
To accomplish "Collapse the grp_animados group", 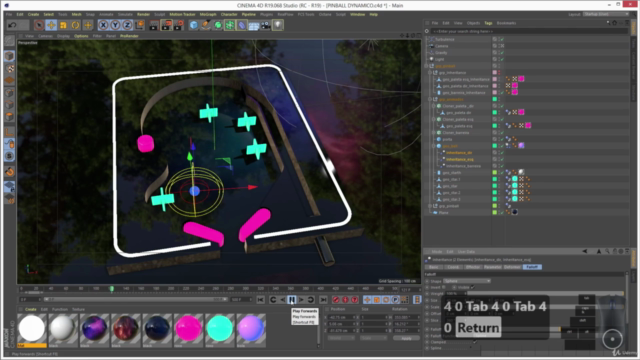I will (430, 99).
